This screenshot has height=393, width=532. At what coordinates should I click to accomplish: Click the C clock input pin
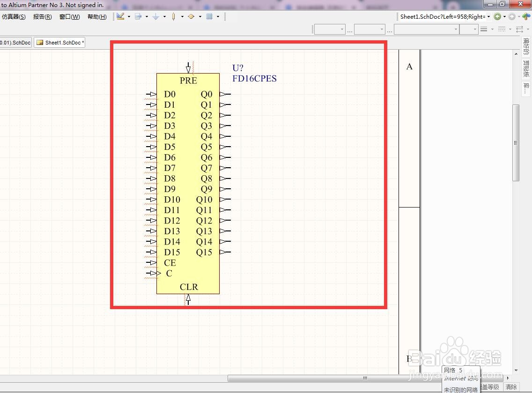click(151, 273)
